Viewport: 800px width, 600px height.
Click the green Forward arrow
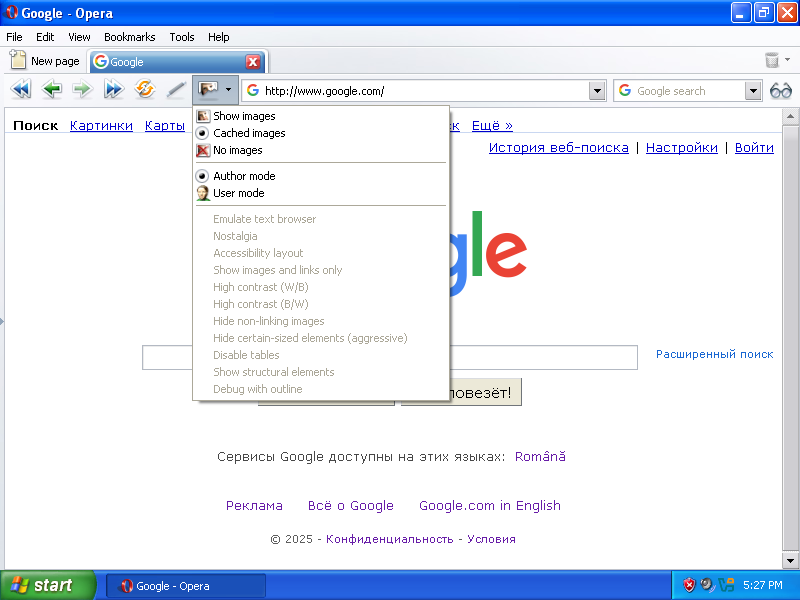tap(82, 89)
